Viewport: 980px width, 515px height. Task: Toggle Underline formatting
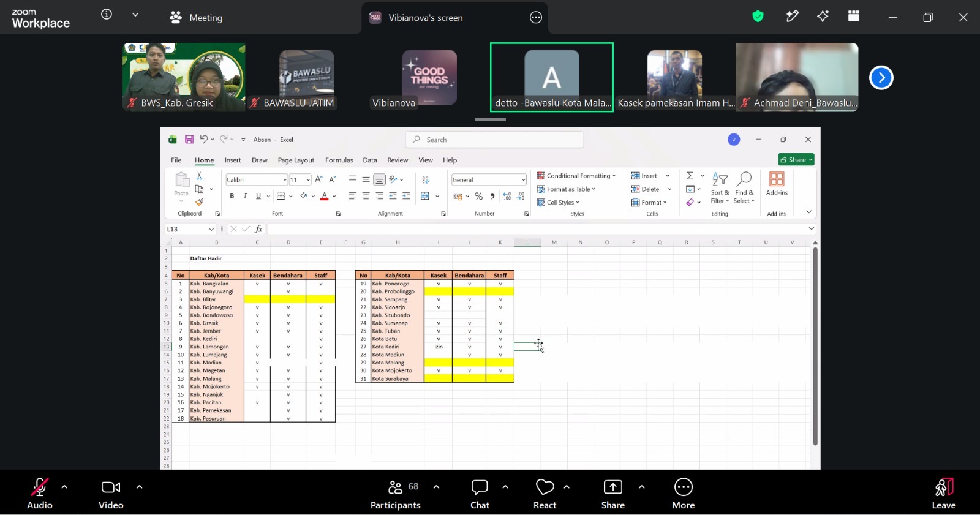258,196
